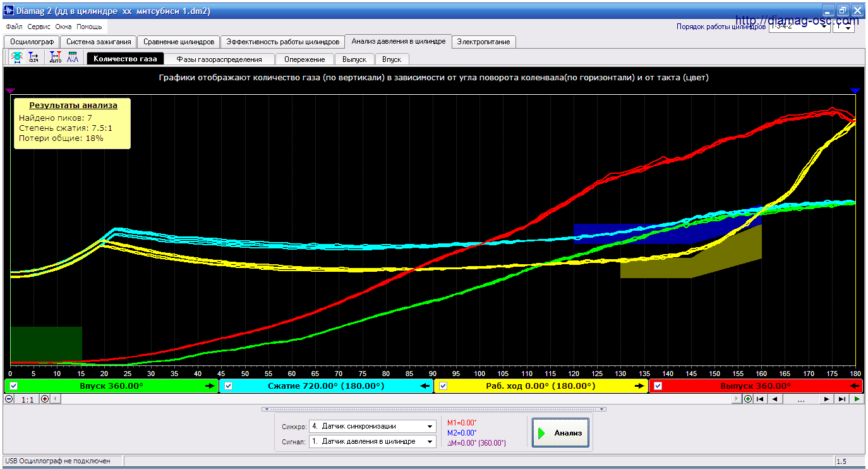Click the Результаты анализа heading
Viewport: 868px width, 469px height.
(x=73, y=106)
